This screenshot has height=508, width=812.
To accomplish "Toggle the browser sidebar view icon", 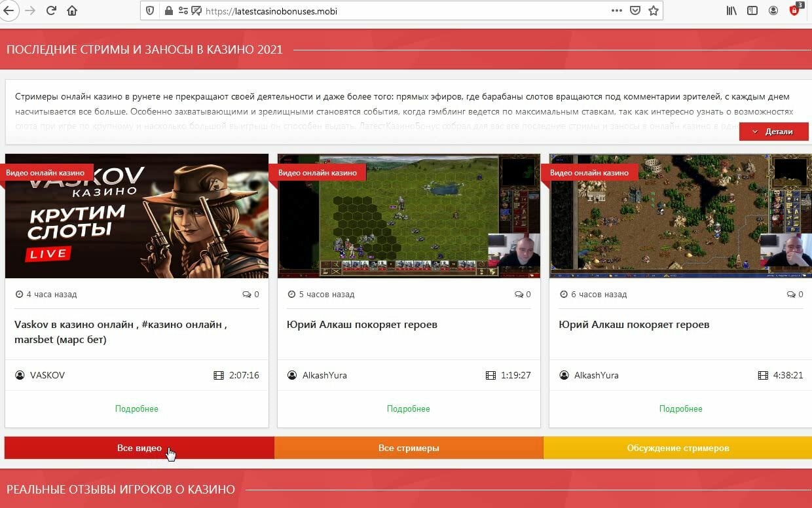I will pos(752,10).
